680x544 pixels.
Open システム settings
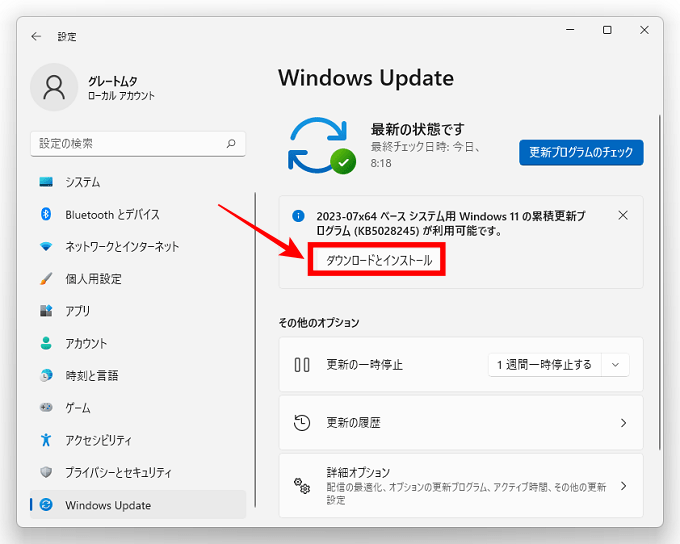pyautogui.click(x=138, y=182)
